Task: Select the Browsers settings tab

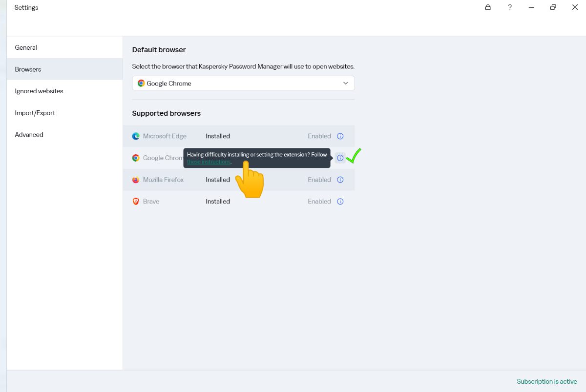Action: (64, 69)
